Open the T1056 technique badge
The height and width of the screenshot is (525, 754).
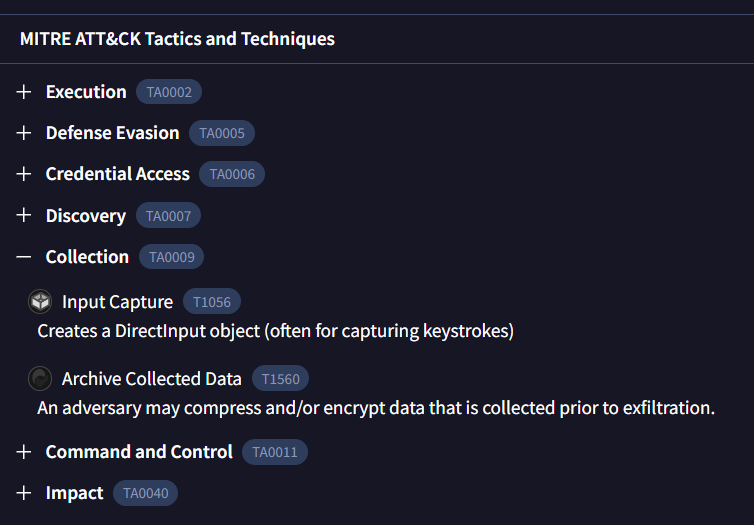point(211,302)
